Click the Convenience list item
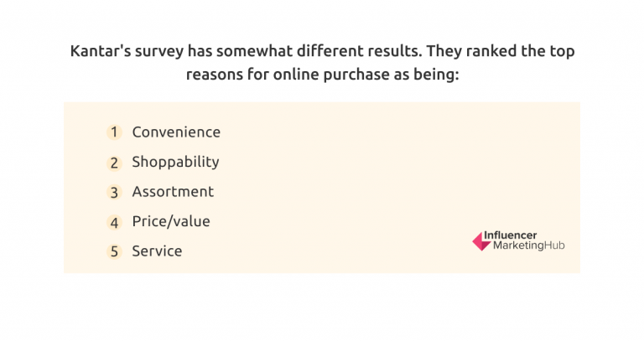Screen dimensions: 644x341 tap(176, 132)
